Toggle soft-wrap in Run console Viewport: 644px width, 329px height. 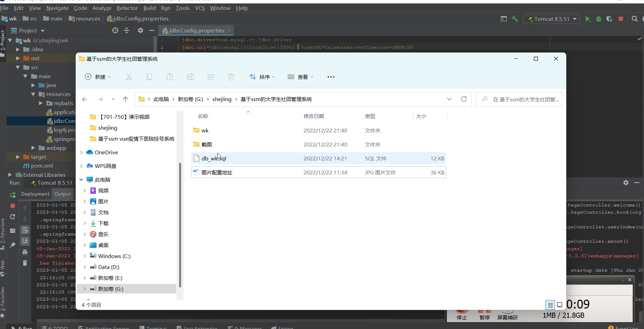[x=25, y=230]
